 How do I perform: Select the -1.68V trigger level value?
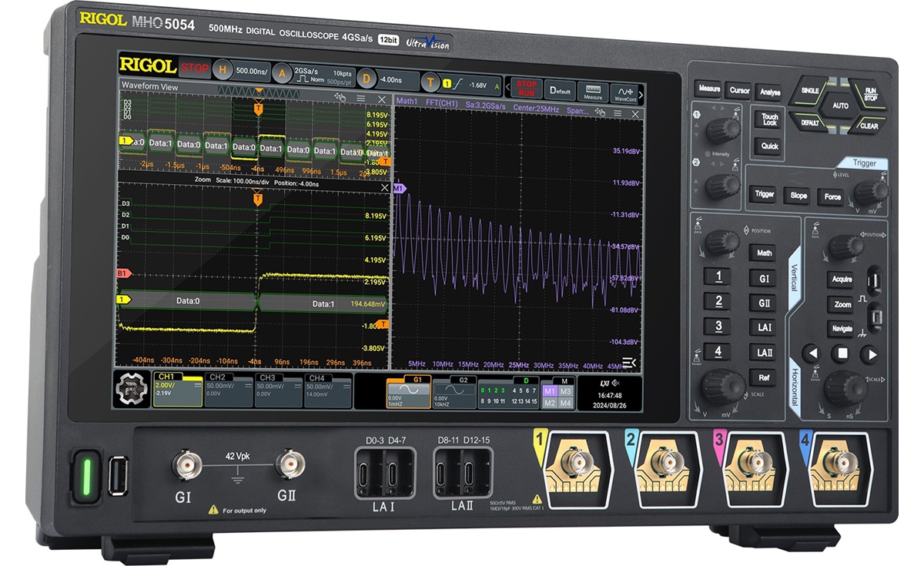tap(477, 84)
